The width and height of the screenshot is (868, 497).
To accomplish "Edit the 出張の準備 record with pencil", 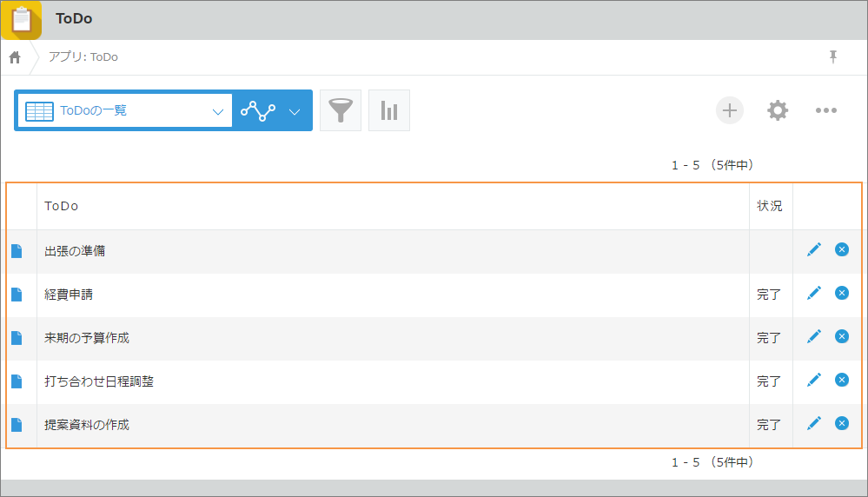I will click(814, 250).
